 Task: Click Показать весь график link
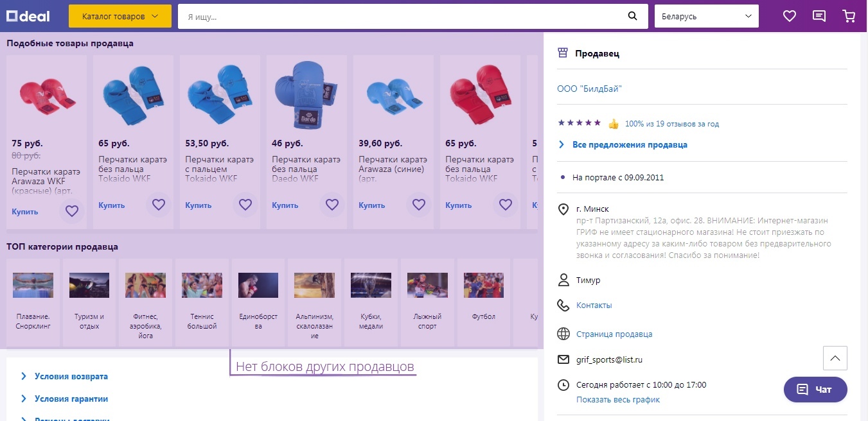(x=618, y=400)
